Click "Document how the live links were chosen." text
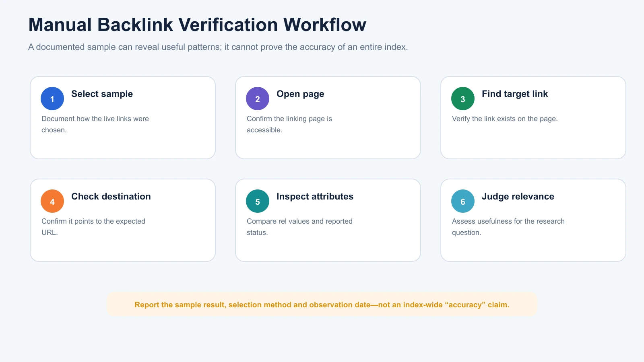The height and width of the screenshot is (362, 644). [x=95, y=124]
